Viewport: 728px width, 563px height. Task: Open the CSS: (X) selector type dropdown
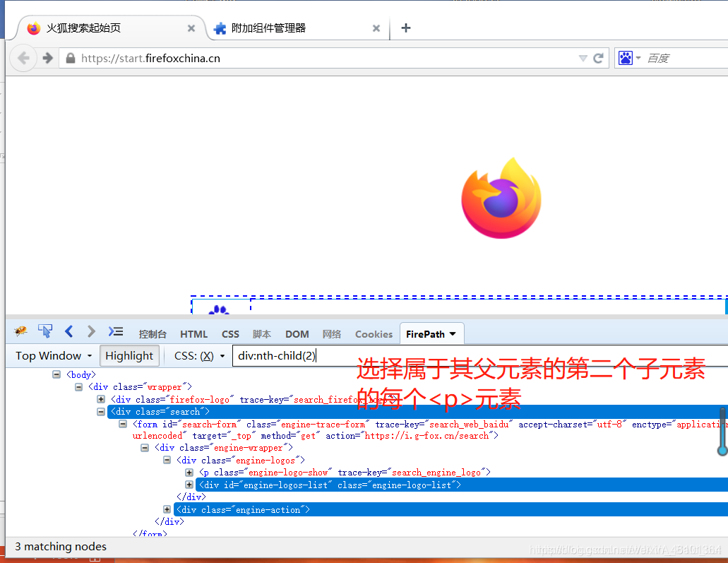(x=199, y=356)
